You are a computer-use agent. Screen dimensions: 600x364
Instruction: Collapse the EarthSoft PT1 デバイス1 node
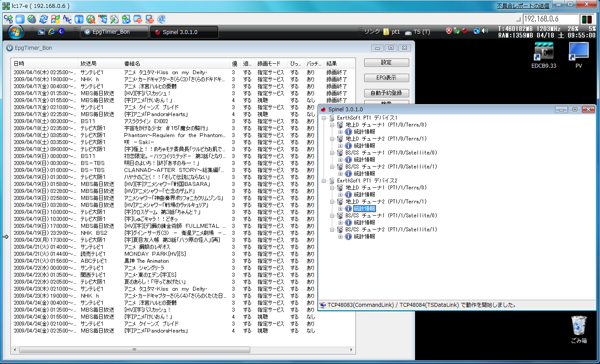point(324,118)
